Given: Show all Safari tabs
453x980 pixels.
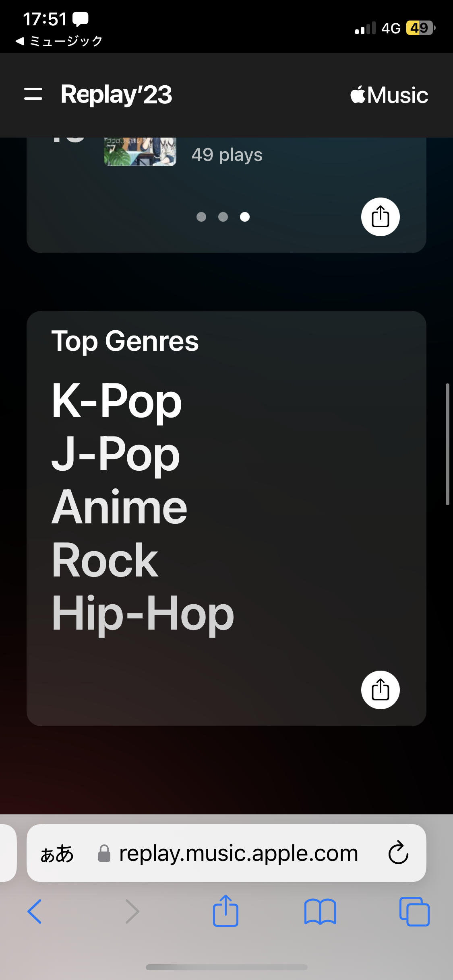Looking at the screenshot, I should [x=414, y=911].
